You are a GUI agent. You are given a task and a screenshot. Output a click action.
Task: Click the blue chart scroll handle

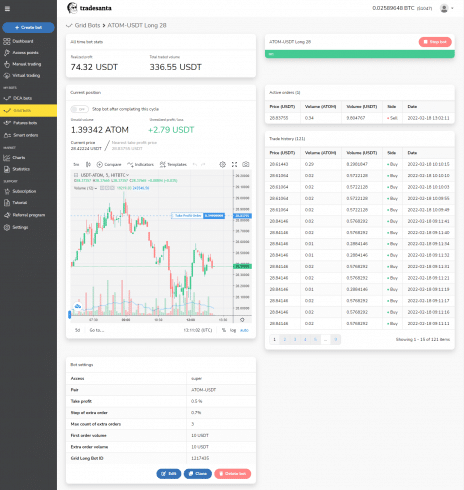click(x=69, y=314)
